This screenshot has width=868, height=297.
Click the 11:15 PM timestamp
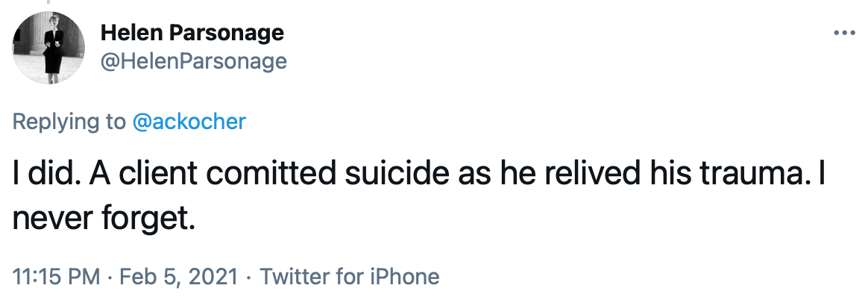click(56, 276)
